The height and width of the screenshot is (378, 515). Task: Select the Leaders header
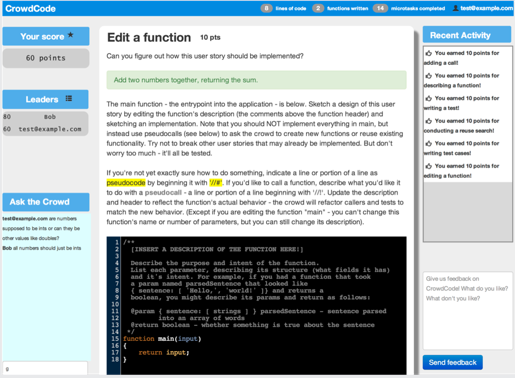(x=46, y=99)
